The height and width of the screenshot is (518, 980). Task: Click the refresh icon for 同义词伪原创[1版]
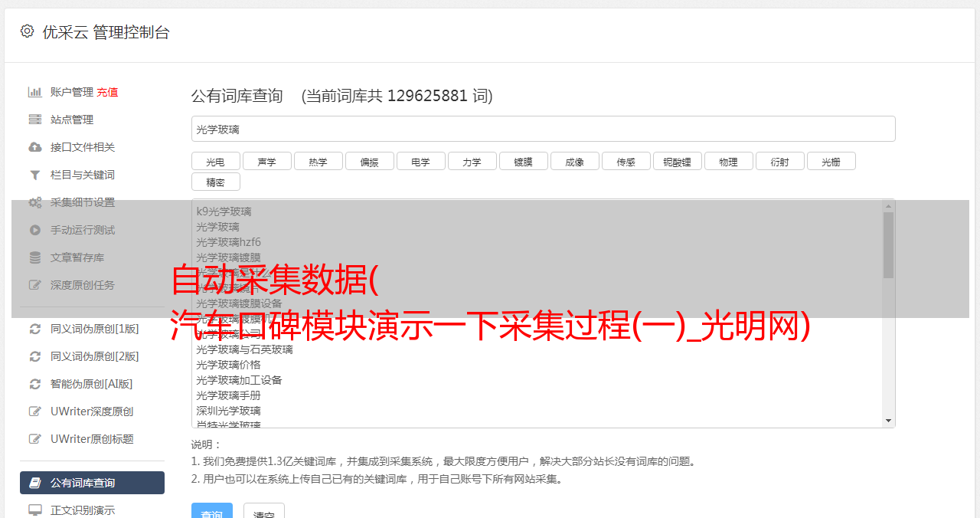tap(34, 329)
